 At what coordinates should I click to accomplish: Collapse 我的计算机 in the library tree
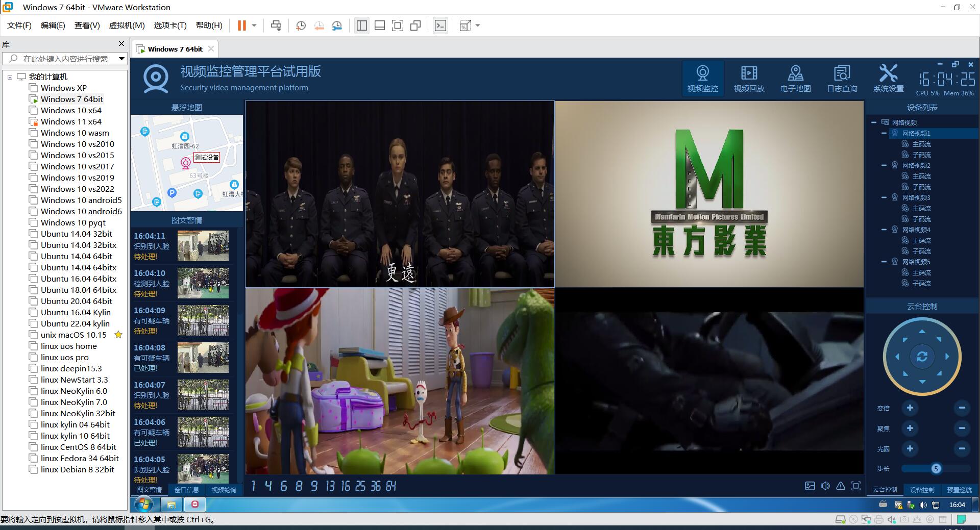coord(10,77)
